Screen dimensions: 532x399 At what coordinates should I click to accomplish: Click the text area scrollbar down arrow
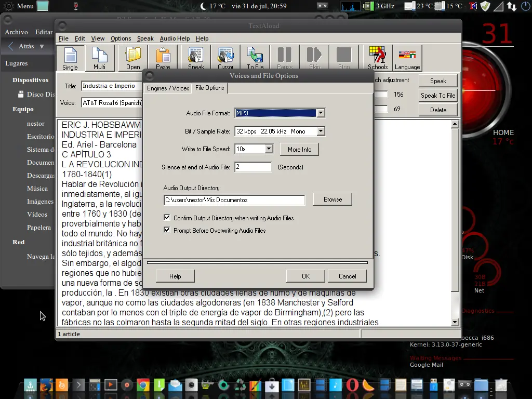click(455, 322)
